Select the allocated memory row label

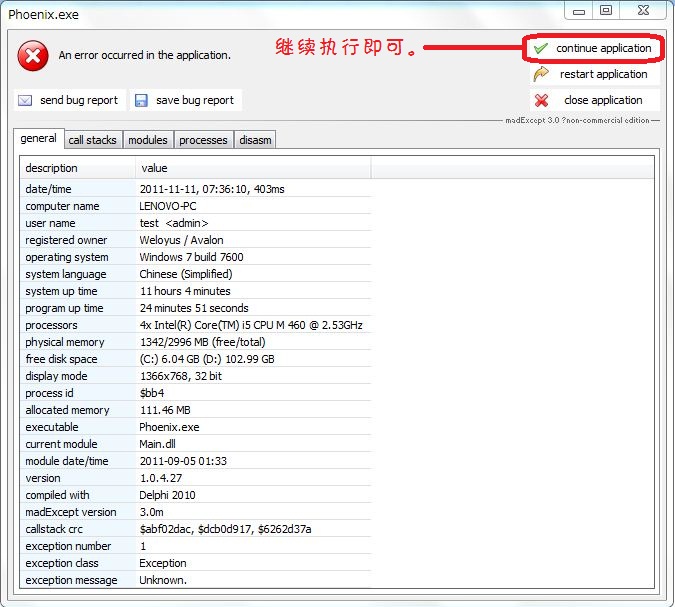67,410
